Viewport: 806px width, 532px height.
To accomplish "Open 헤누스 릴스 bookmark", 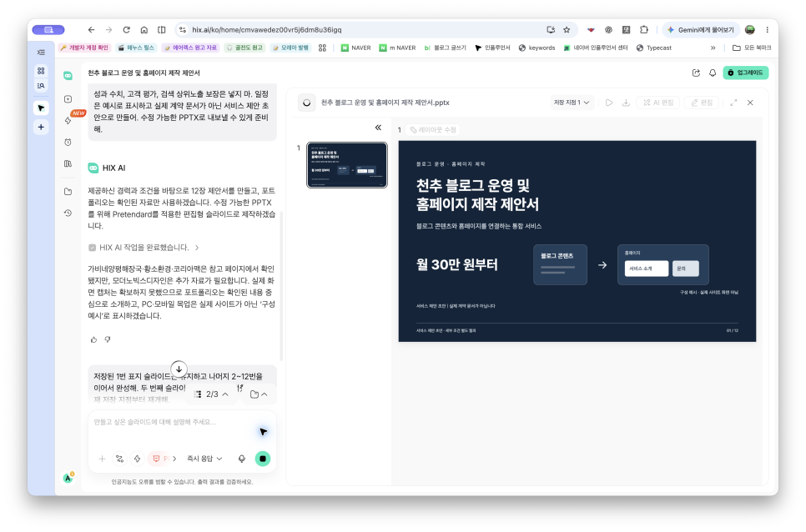I will 136,48.
